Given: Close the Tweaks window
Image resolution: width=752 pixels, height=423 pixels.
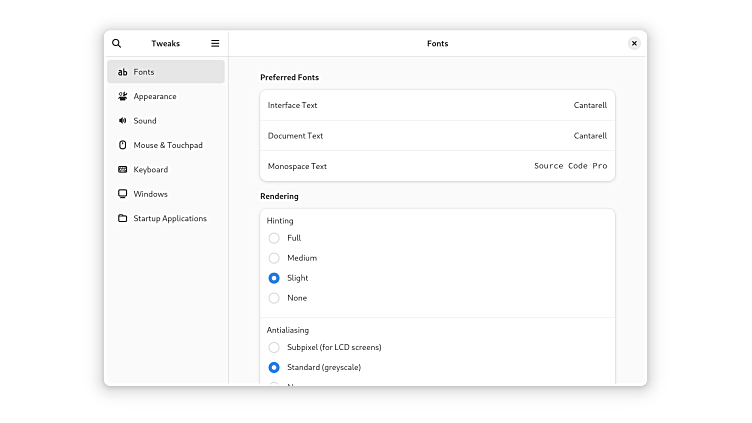Looking at the screenshot, I should [x=634, y=44].
